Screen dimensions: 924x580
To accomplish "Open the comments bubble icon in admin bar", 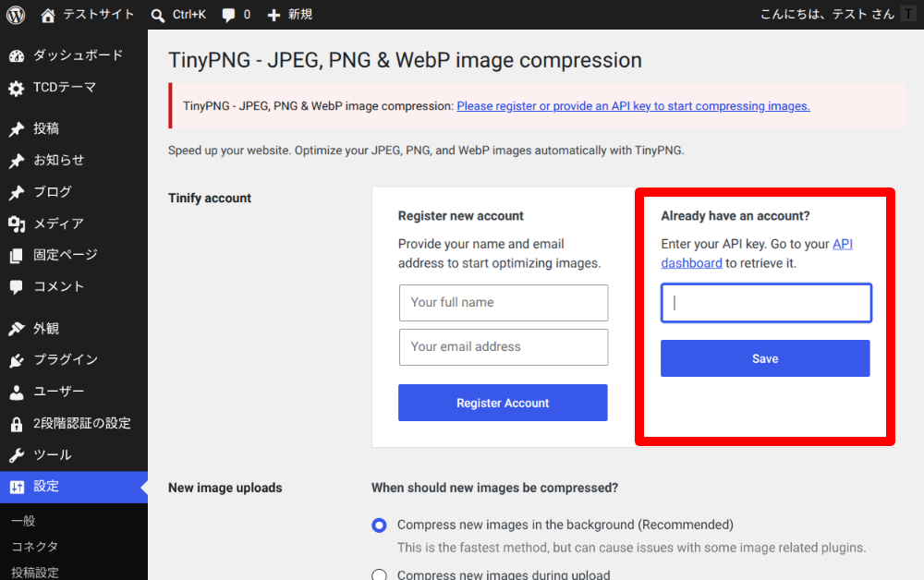I will coord(228,16).
